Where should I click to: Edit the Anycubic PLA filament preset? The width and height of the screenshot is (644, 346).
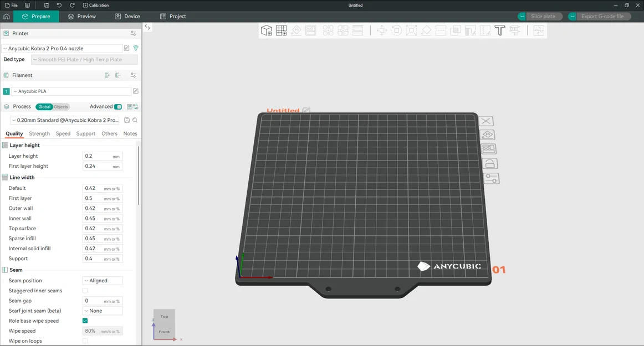(x=136, y=91)
